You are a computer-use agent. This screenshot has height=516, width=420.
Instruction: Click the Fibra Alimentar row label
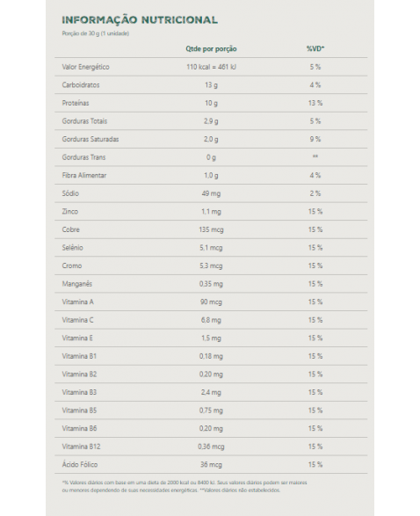(x=83, y=176)
